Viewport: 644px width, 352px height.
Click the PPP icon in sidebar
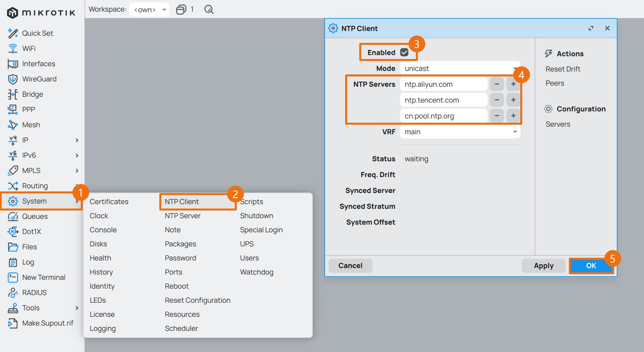click(13, 110)
